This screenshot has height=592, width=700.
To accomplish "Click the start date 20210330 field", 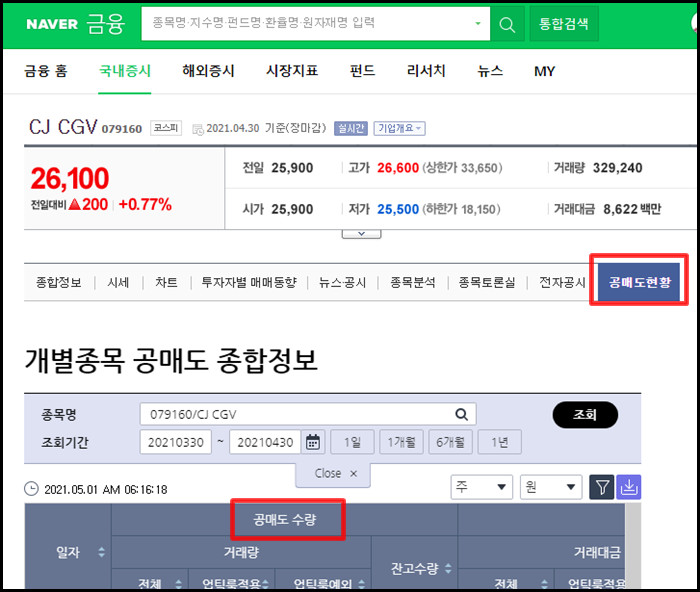I will (175, 442).
